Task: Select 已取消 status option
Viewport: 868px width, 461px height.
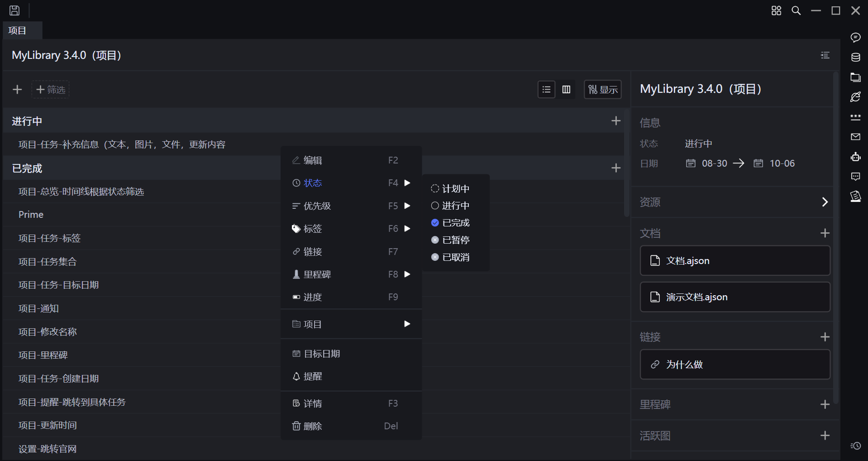Action: coord(456,257)
